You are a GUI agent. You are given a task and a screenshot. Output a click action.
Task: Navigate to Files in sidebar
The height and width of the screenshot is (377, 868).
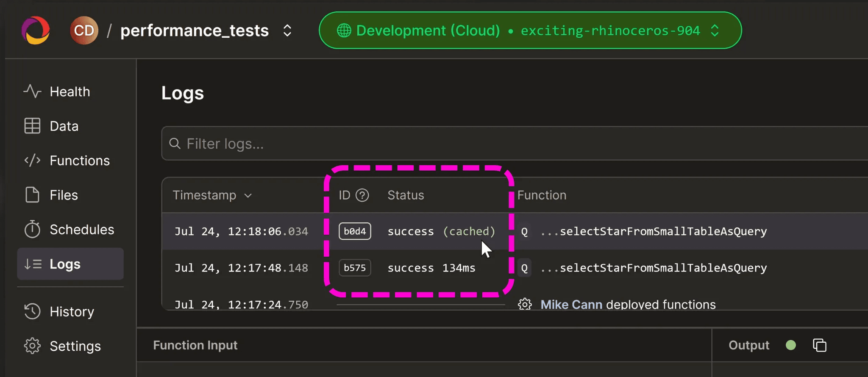64,195
